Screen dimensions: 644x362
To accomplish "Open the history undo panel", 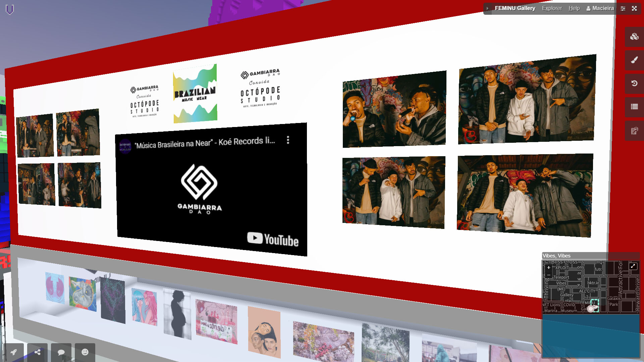I will point(634,83).
